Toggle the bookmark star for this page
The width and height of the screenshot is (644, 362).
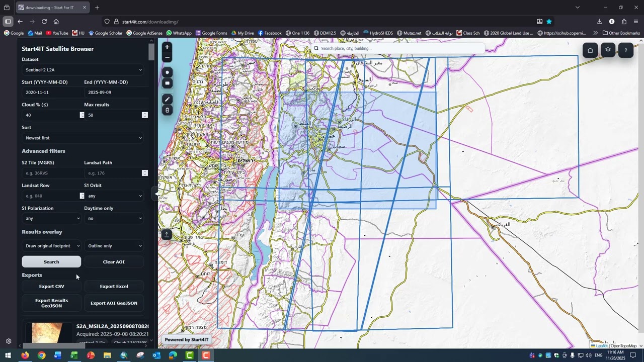[x=549, y=22]
